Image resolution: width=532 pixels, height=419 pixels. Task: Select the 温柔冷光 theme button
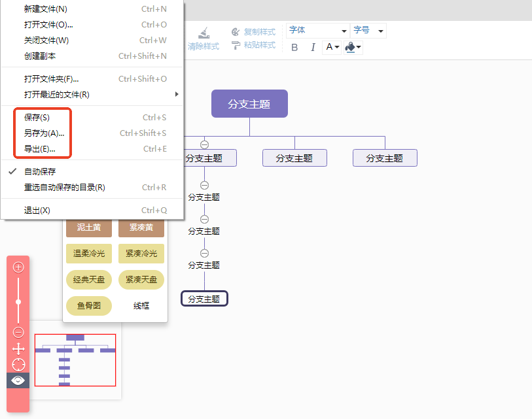(x=89, y=253)
